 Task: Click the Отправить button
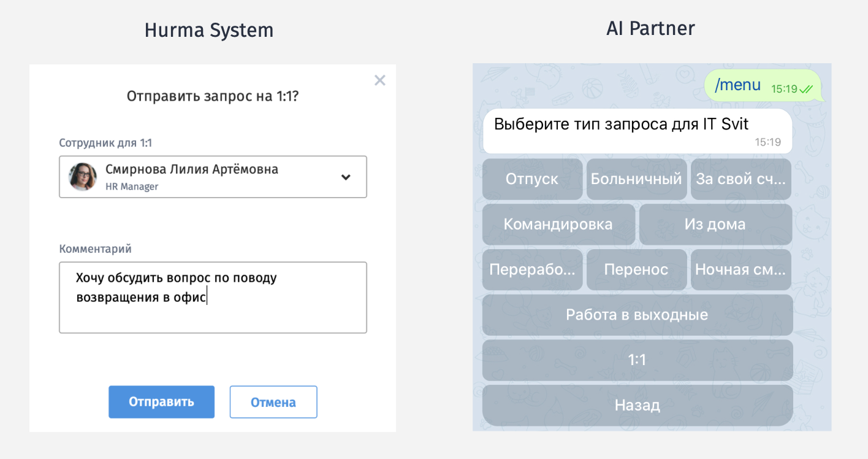point(161,402)
